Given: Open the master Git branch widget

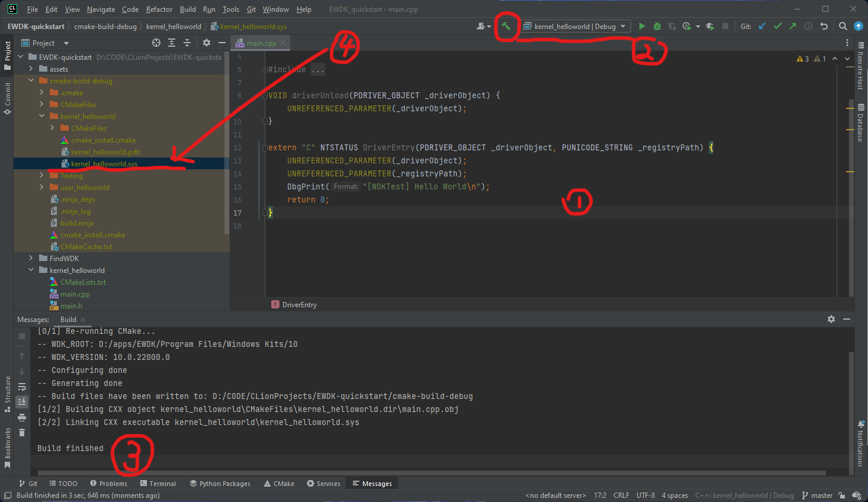Looking at the screenshot, I should (817, 495).
